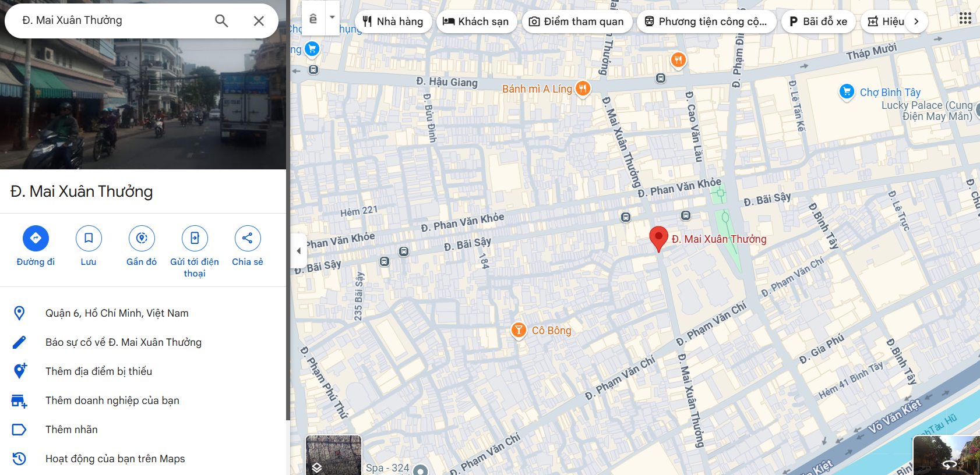Share location with Chia sẻ icon

pos(248,238)
